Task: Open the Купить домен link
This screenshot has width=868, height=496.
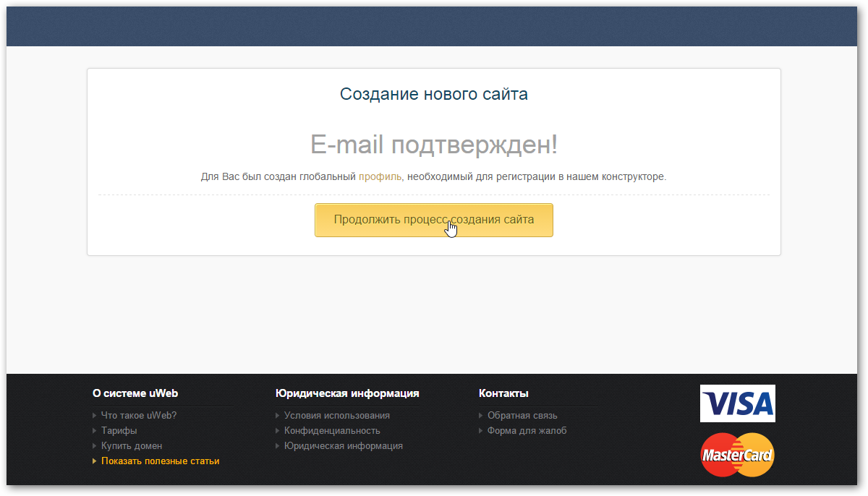Action: pyautogui.click(x=132, y=446)
